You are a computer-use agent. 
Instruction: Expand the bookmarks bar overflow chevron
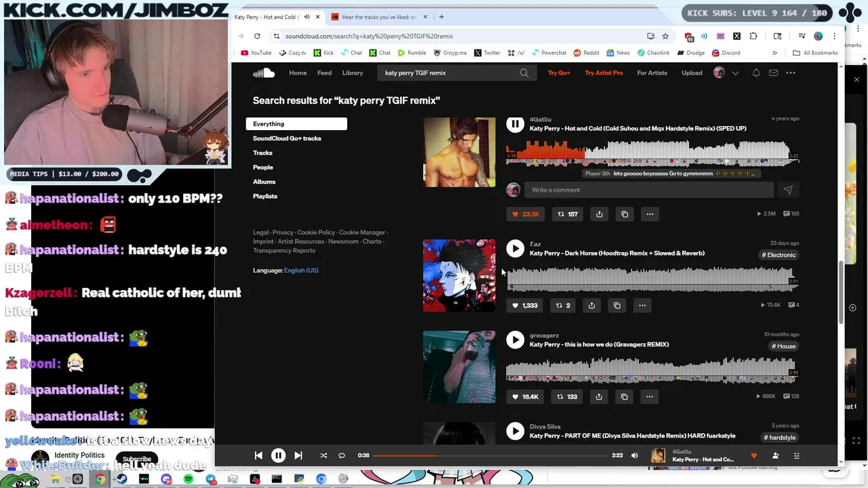coord(774,53)
